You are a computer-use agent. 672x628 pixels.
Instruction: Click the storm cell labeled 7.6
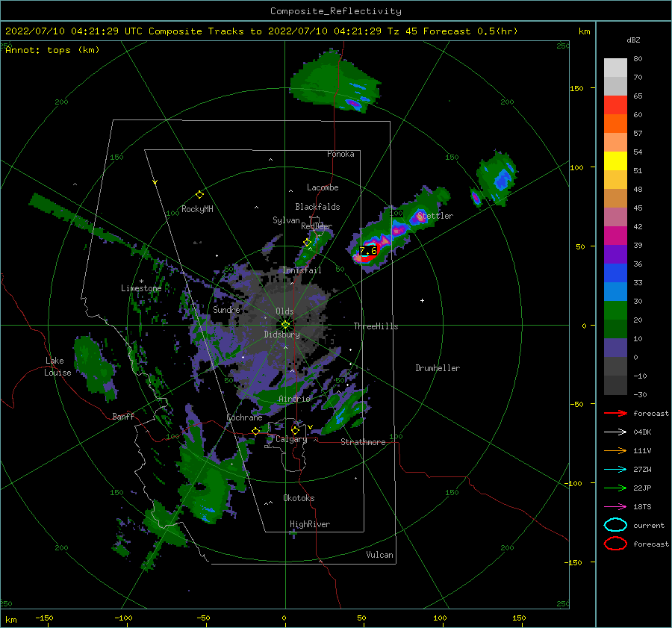coord(368,251)
